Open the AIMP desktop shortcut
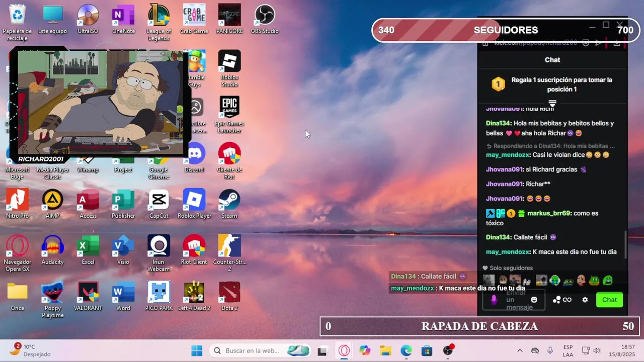This screenshot has width=644, height=362. 53,205
